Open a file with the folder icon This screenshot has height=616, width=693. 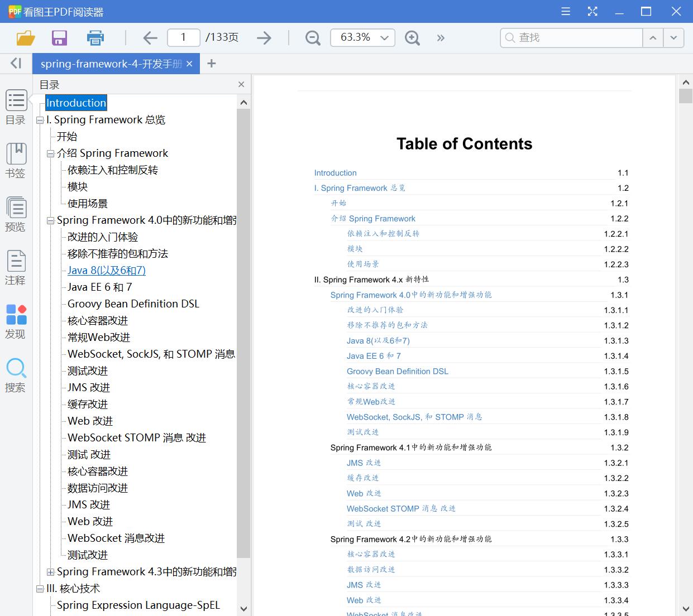pos(26,38)
